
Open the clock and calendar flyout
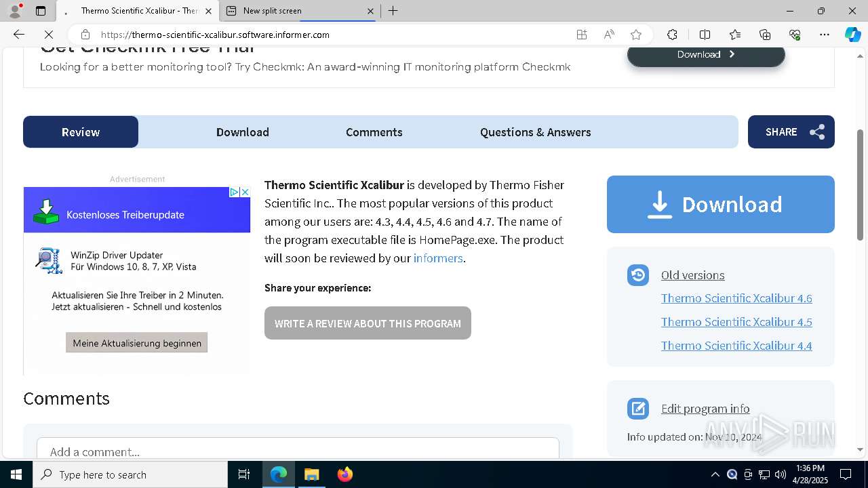pos(810,474)
